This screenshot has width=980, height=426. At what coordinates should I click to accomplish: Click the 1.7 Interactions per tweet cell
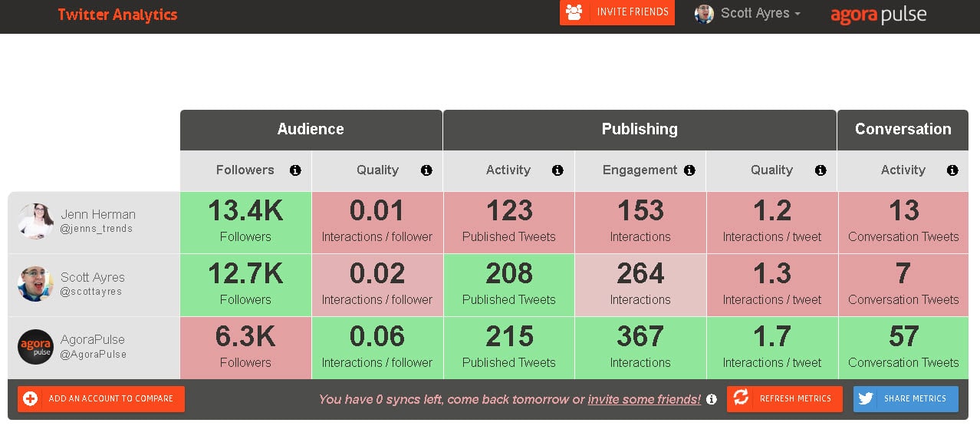pyautogui.click(x=771, y=348)
